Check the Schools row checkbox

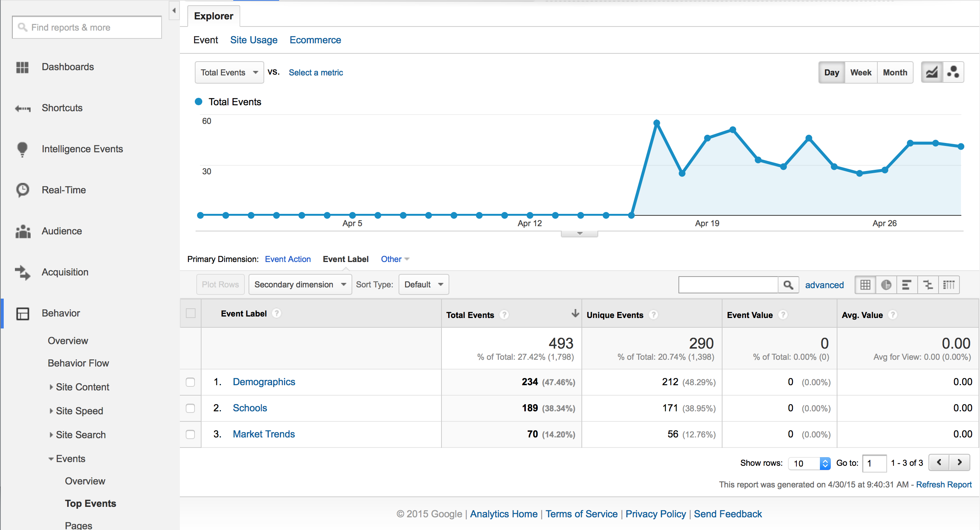click(190, 408)
